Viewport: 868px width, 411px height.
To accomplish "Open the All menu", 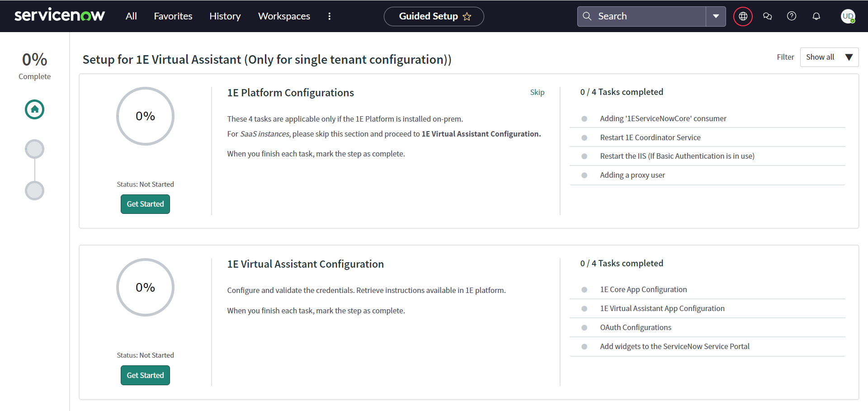I will click(x=131, y=16).
